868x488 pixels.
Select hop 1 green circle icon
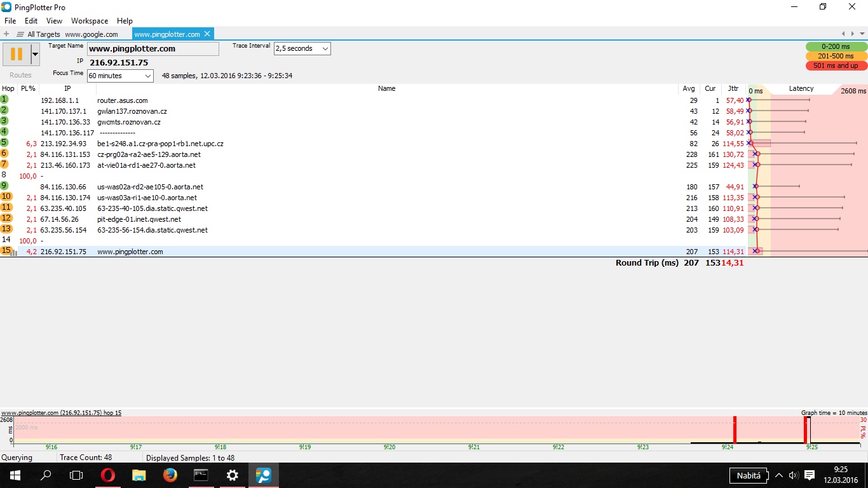tap(4, 100)
